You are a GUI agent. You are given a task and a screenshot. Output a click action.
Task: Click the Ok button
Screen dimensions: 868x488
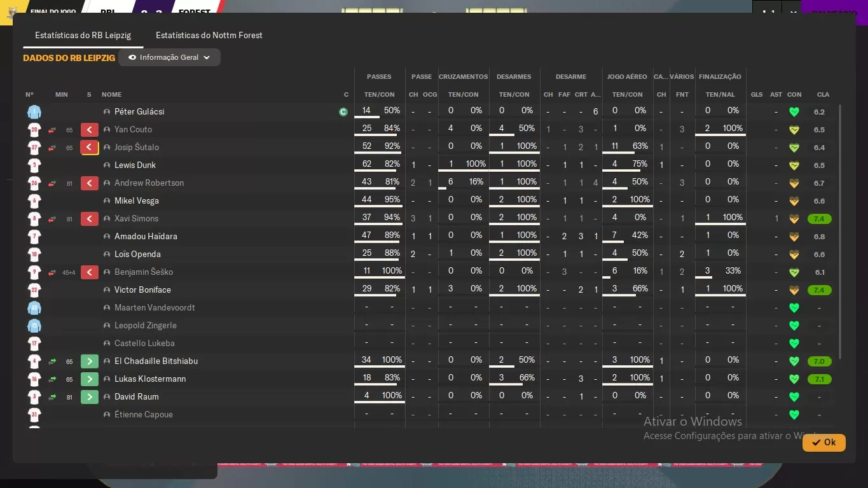pyautogui.click(x=823, y=443)
